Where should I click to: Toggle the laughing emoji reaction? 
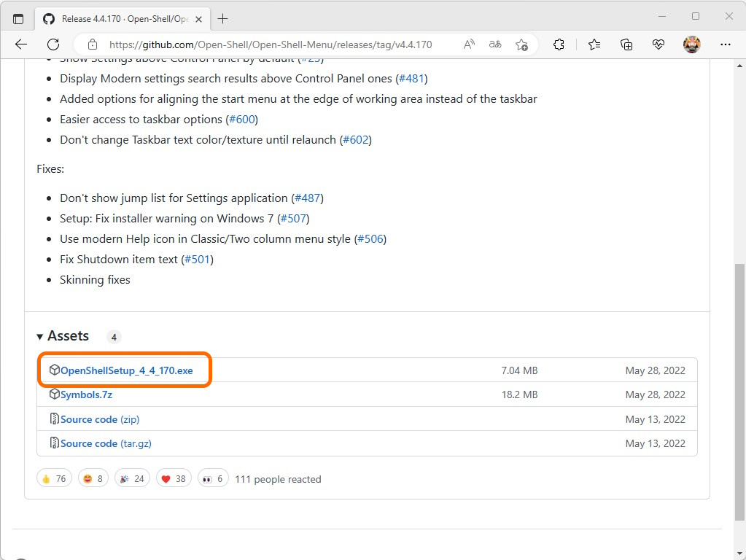point(93,478)
